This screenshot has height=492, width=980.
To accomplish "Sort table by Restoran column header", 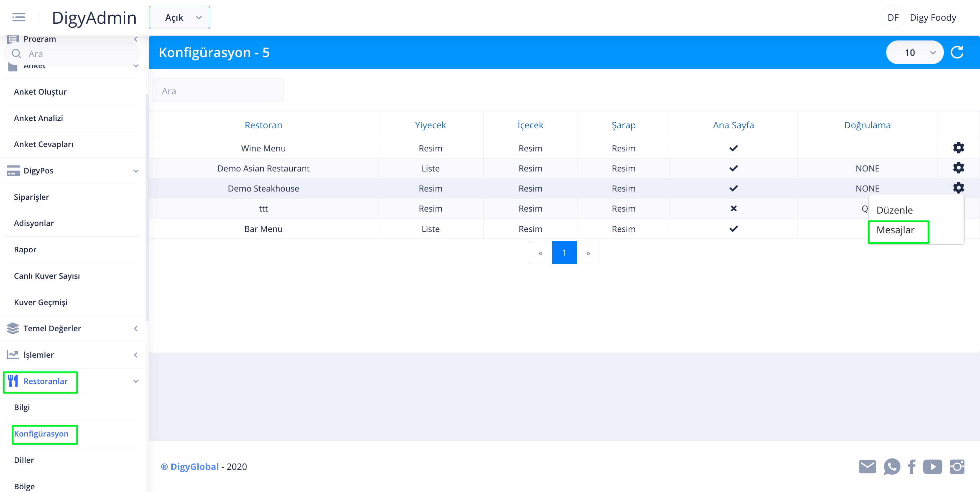I will (263, 125).
